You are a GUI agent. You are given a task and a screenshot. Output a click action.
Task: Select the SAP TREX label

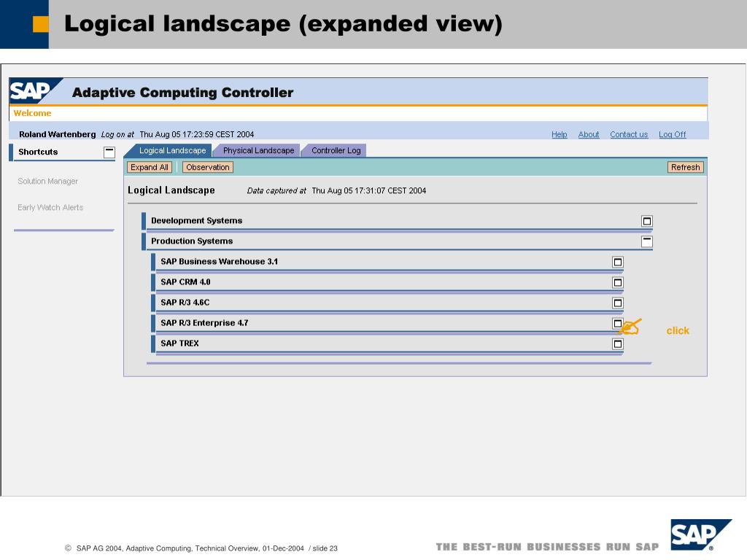tap(179, 343)
